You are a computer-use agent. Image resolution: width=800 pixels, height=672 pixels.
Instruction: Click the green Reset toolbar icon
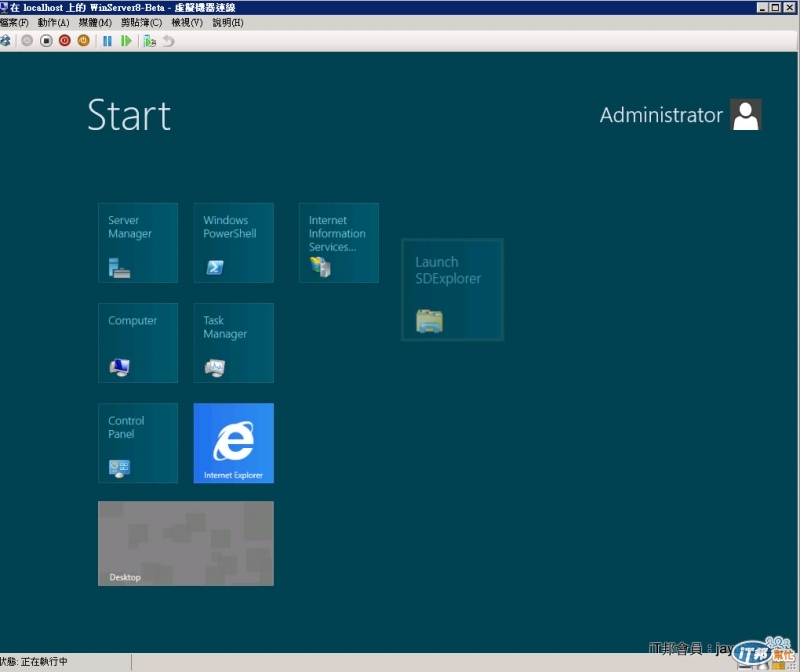[x=126, y=41]
